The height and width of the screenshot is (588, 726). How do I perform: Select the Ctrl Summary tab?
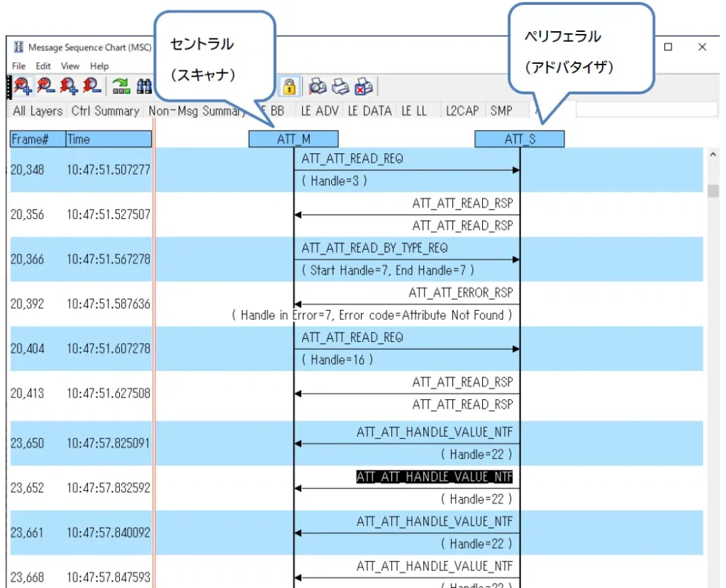[x=105, y=111]
